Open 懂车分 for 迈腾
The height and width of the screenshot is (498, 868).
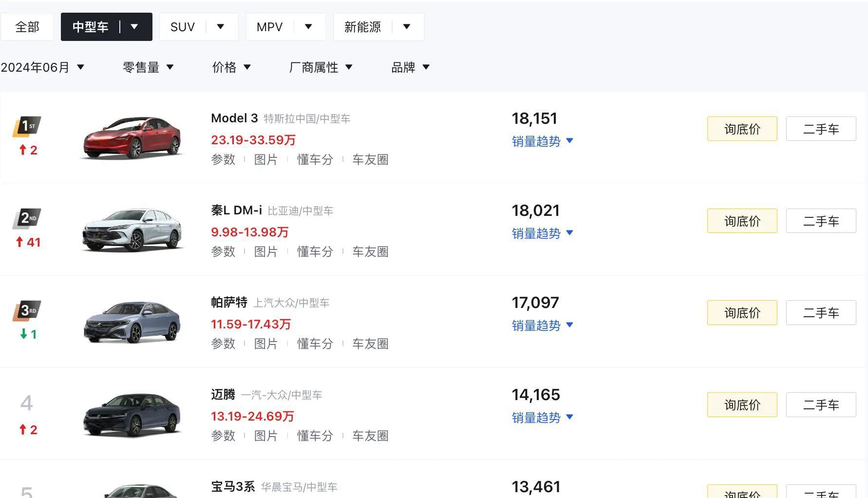point(315,436)
